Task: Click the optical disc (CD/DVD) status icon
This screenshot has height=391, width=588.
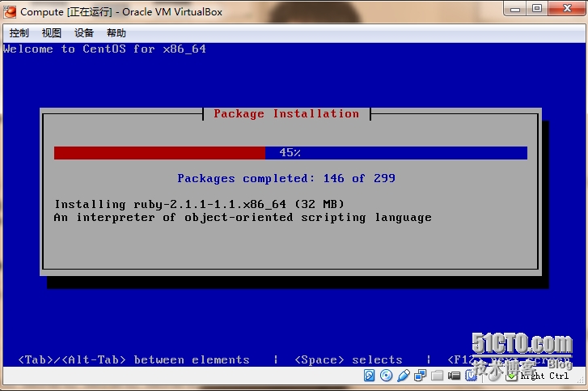Action: coord(387,376)
